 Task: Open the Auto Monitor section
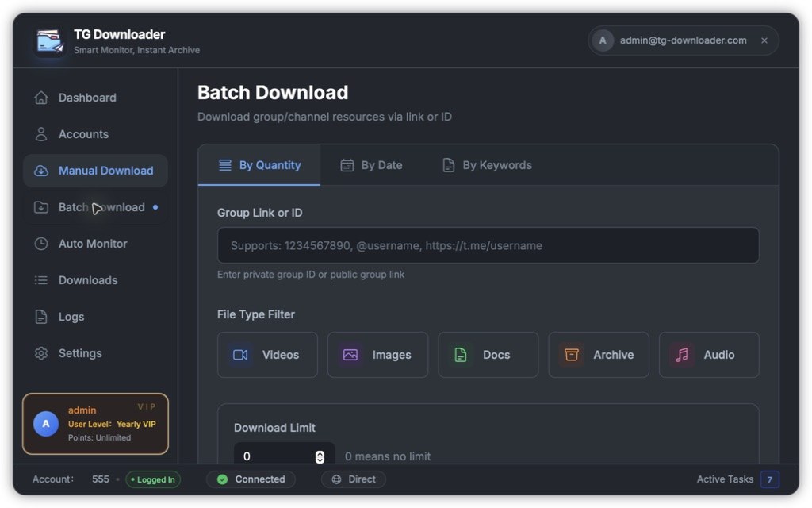(95, 244)
